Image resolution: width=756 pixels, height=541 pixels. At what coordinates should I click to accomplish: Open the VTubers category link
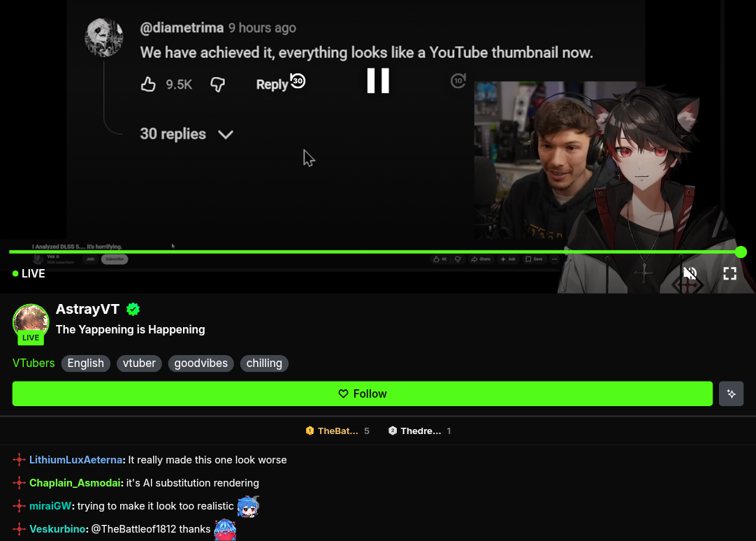coord(34,363)
